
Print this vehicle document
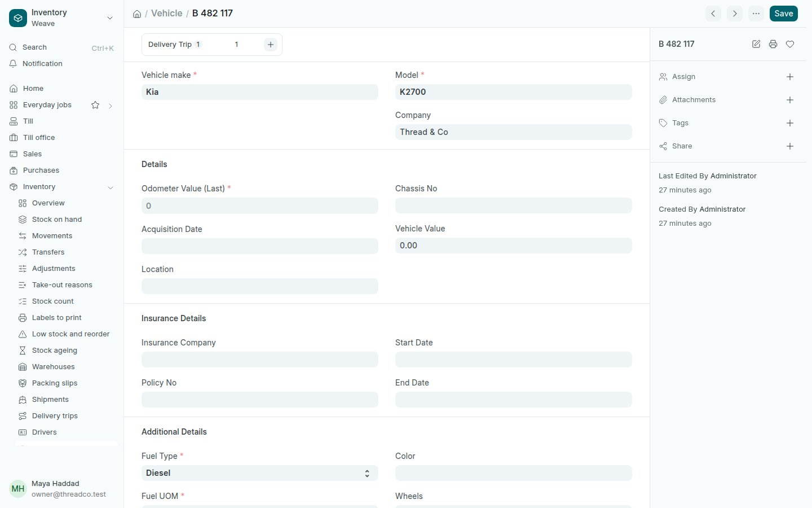pos(773,44)
